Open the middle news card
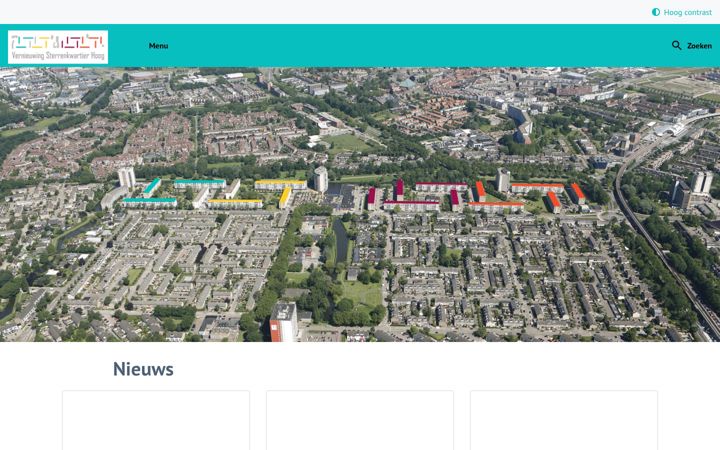 tap(360, 420)
